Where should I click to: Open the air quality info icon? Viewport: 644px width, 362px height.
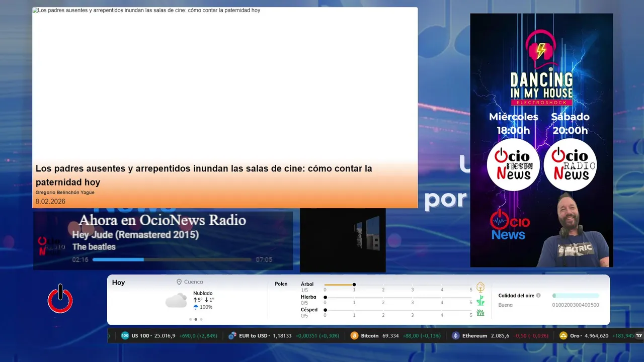[538, 296]
